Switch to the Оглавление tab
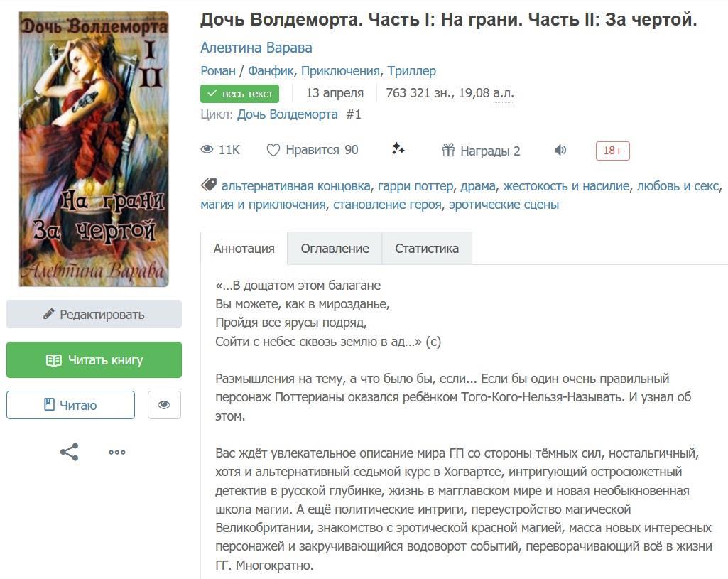This screenshot has width=728, height=579. (335, 249)
